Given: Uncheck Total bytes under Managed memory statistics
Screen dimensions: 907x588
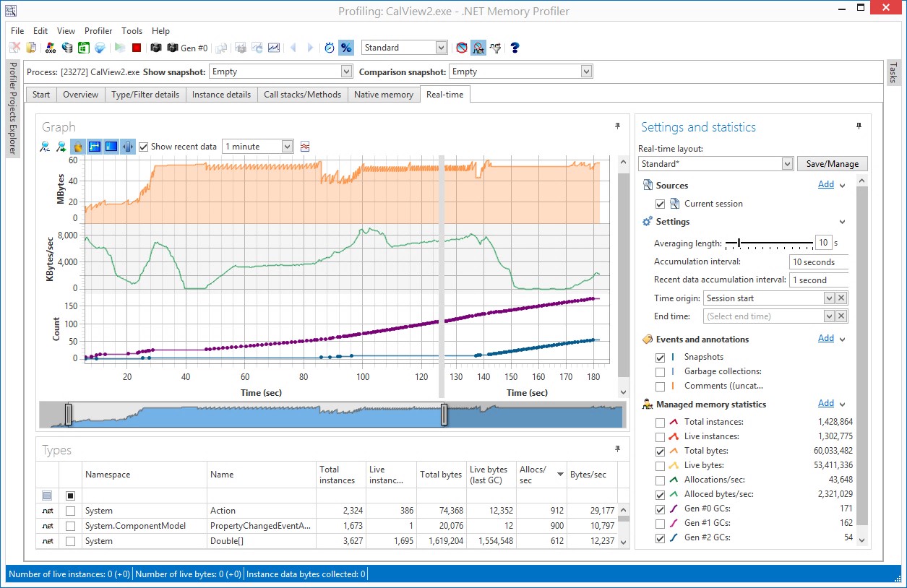Looking at the screenshot, I should click(x=660, y=451).
